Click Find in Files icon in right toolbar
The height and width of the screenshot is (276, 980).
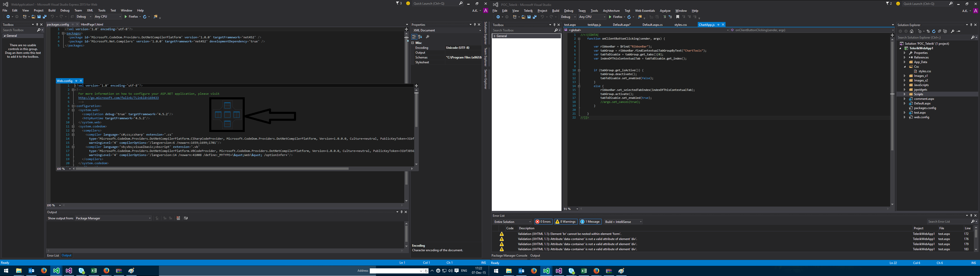640,17
